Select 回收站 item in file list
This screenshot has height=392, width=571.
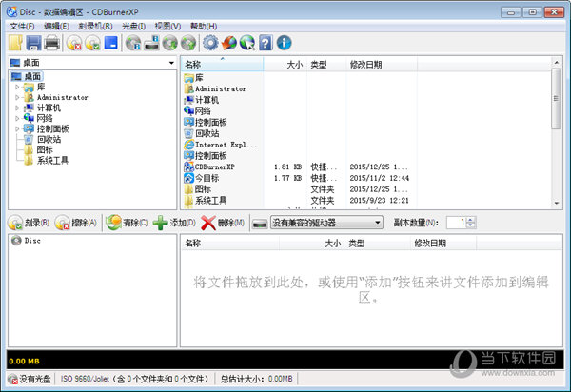tap(202, 133)
